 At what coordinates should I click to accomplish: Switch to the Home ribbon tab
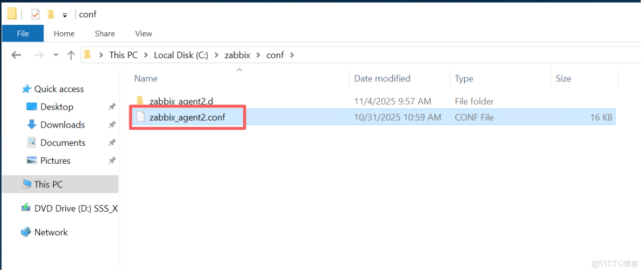point(64,33)
